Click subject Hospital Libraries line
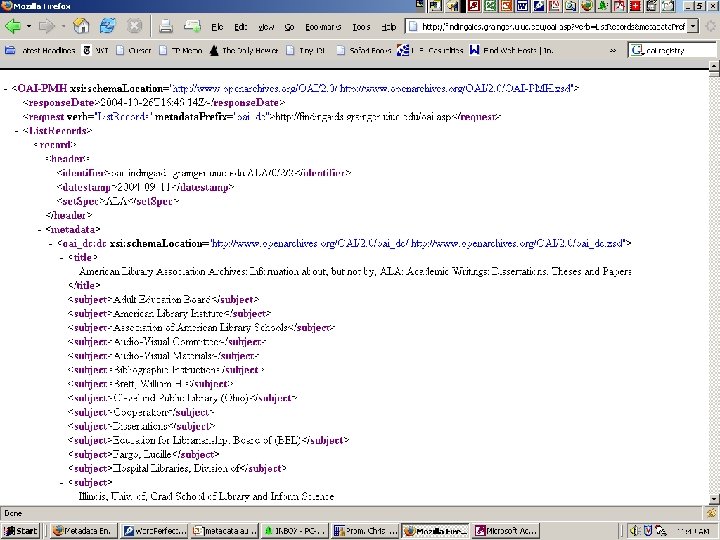This screenshot has height=540, width=720. point(177,469)
